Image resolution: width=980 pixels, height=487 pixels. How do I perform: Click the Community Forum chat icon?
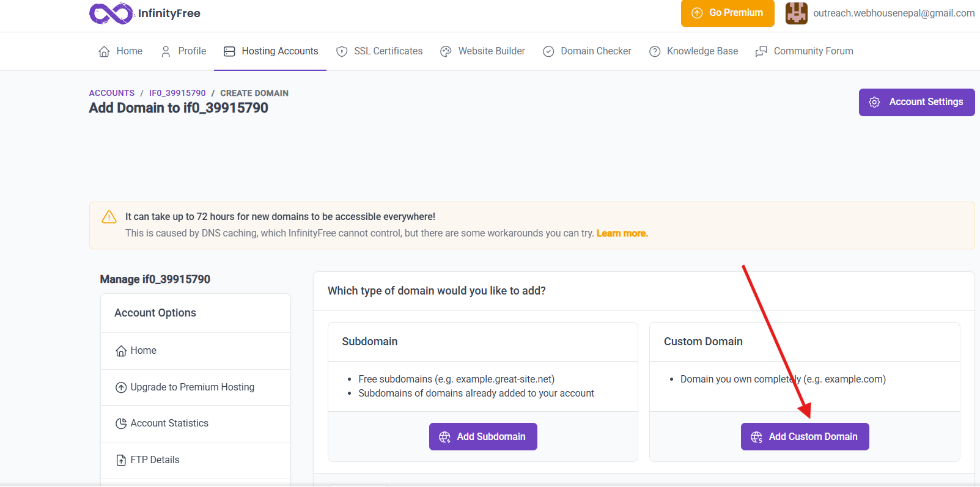click(761, 51)
